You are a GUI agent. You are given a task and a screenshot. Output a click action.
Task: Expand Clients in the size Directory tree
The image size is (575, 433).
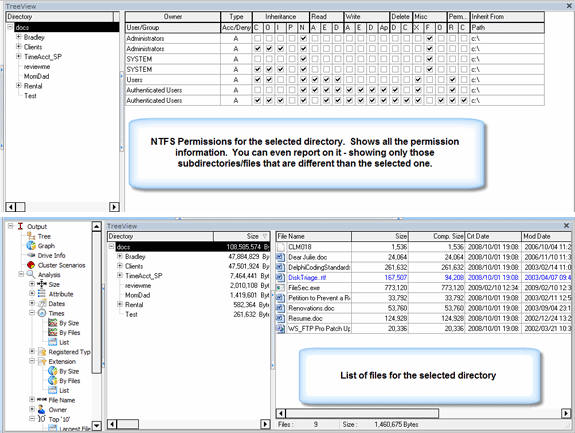[120, 265]
